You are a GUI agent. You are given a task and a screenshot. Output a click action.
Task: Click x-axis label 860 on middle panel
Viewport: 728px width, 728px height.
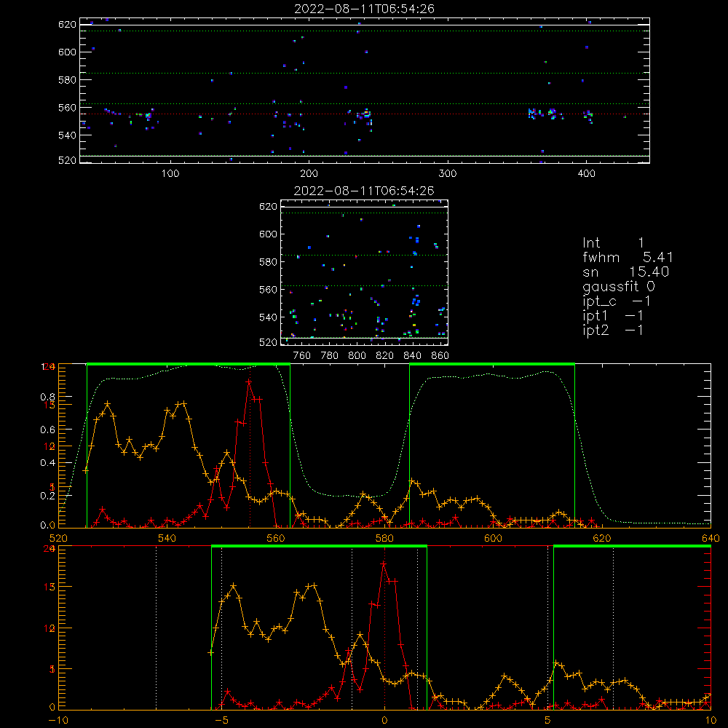point(440,356)
